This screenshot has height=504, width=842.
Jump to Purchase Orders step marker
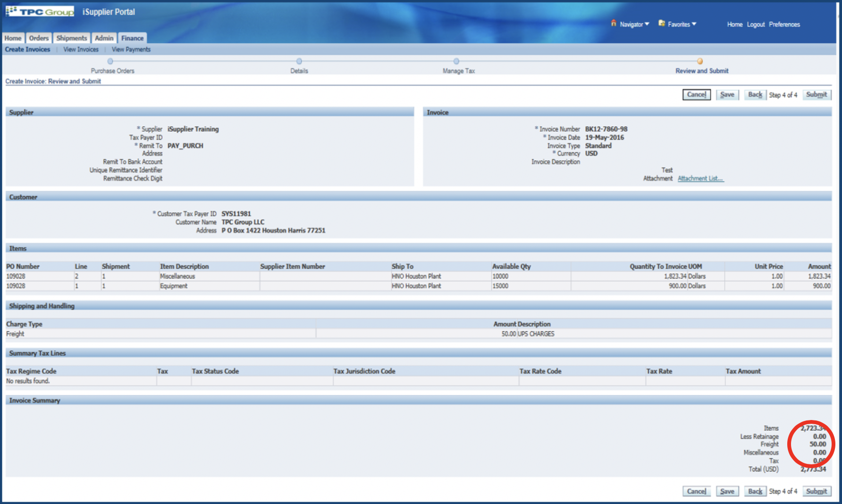[110, 61]
